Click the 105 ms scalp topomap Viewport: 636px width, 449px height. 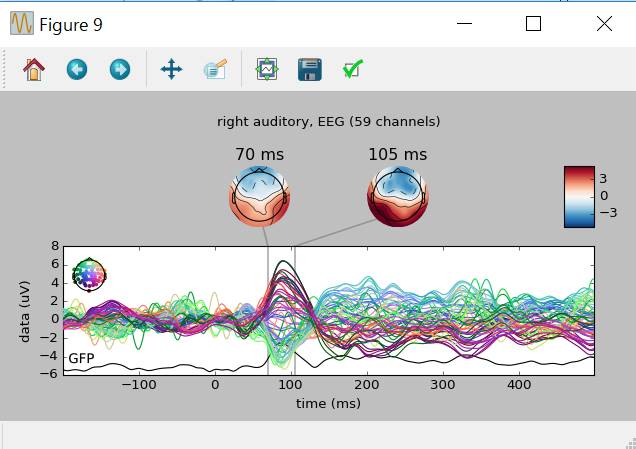click(397, 195)
